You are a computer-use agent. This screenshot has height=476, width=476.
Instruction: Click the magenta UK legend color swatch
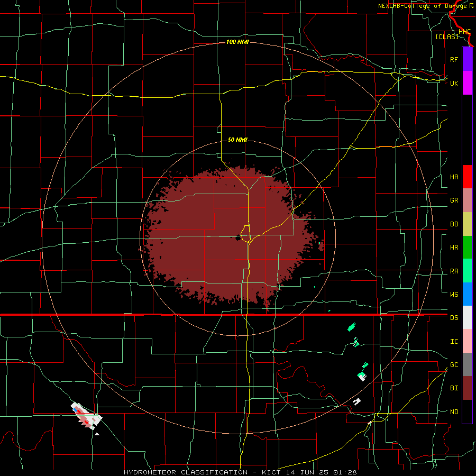467,83
